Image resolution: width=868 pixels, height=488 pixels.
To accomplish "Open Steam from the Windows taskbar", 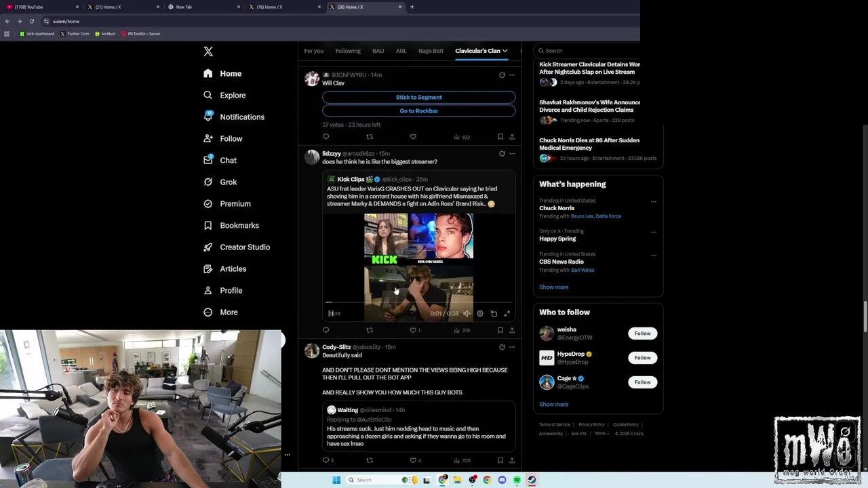I will (532, 480).
